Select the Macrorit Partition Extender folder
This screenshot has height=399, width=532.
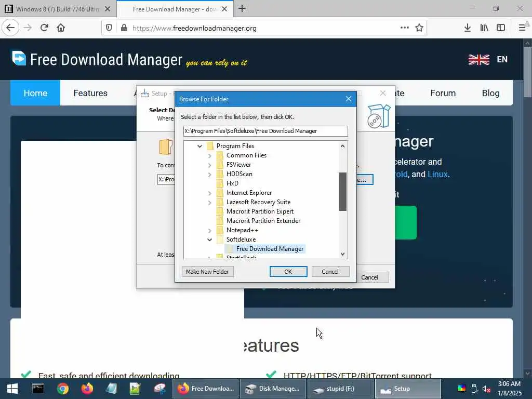click(263, 221)
